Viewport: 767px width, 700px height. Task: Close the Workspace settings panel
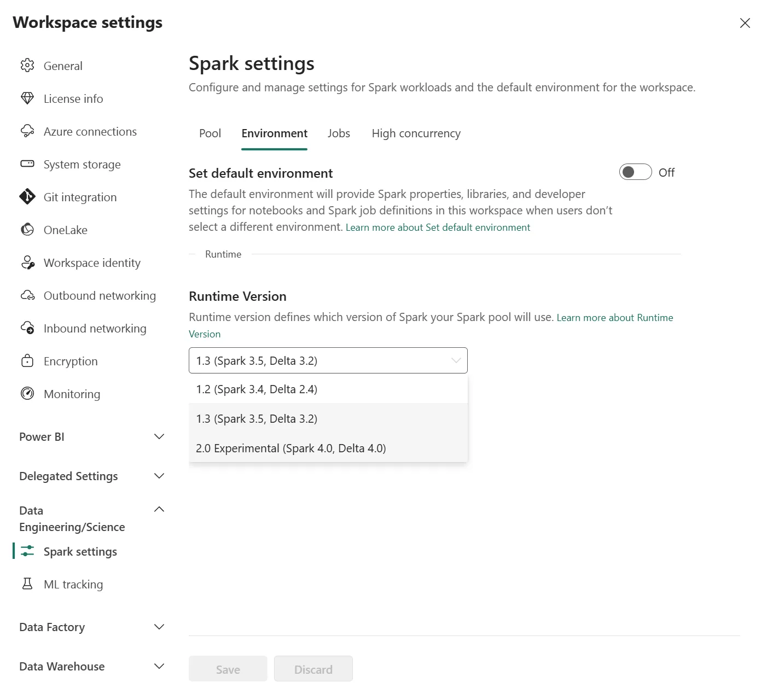pos(745,23)
